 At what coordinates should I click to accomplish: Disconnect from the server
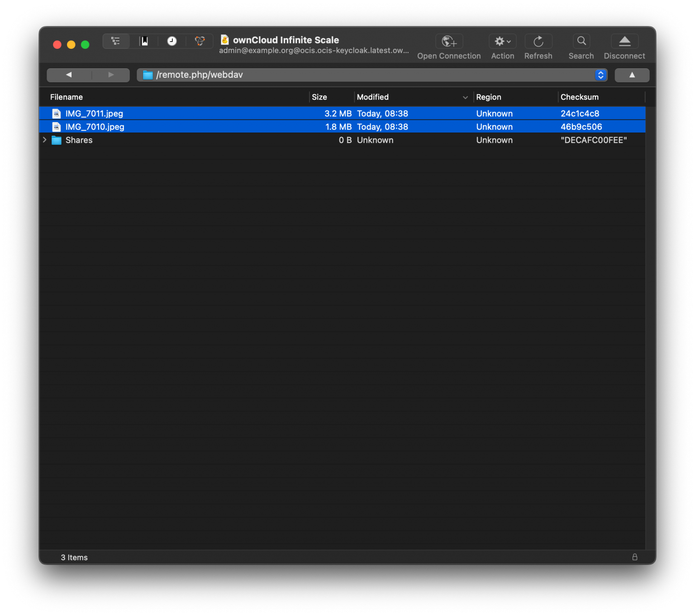pyautogui.click(x=624, y=42)
